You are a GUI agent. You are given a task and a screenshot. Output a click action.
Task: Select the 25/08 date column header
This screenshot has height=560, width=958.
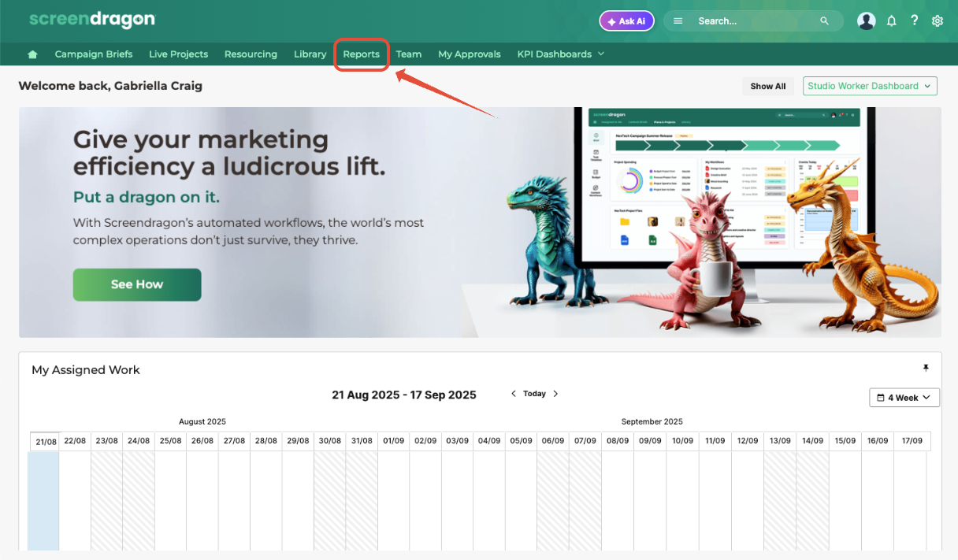(x=171, y=441)
